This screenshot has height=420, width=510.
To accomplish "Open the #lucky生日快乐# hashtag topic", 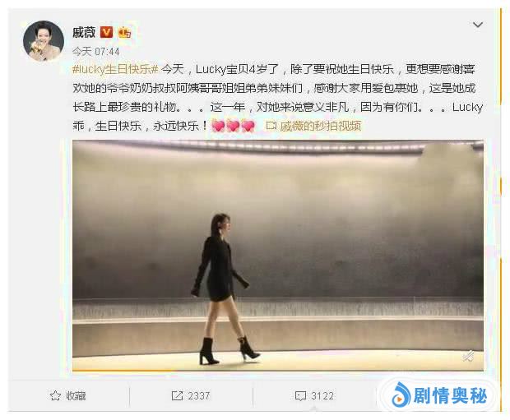I will pyautogui.click(x=115, y=69).
